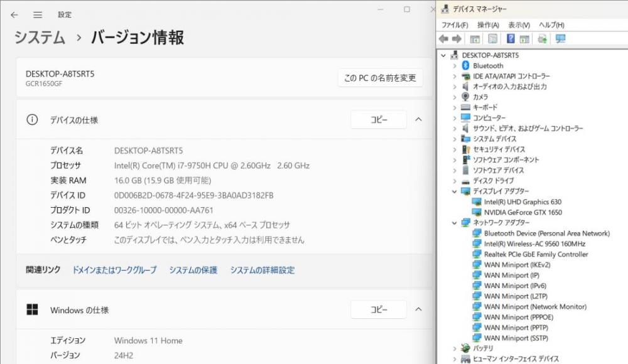Click the システム デバイス category icon
The height and width of the screenshot is (364, 628).
[465, 139]
